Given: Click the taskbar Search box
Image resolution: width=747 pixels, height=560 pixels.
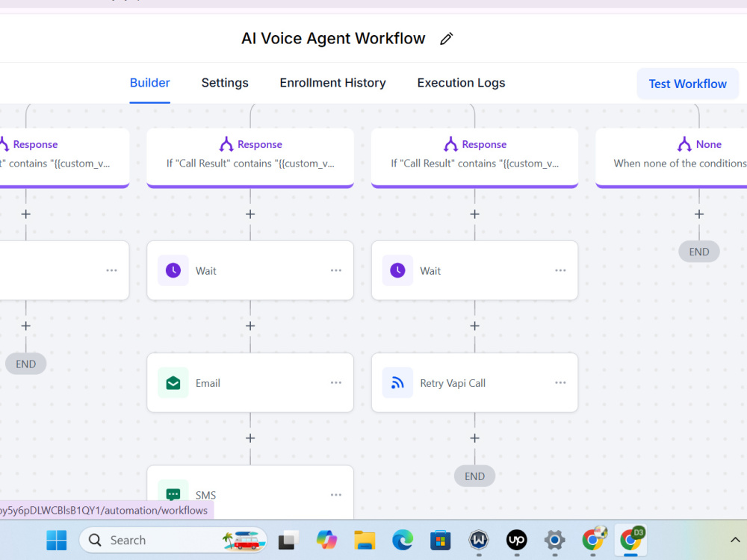Looking at the screenshot, I should pos(173,540).
